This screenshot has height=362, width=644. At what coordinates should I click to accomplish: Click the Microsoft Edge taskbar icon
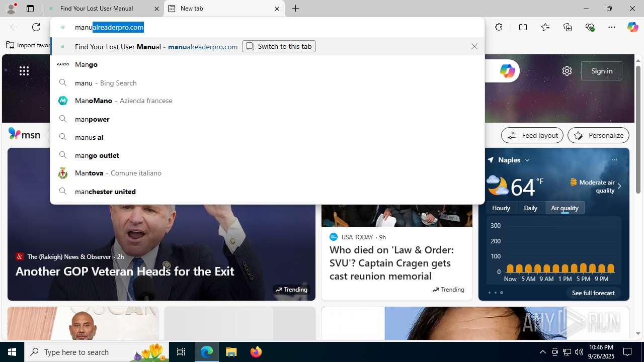point(207,352)
